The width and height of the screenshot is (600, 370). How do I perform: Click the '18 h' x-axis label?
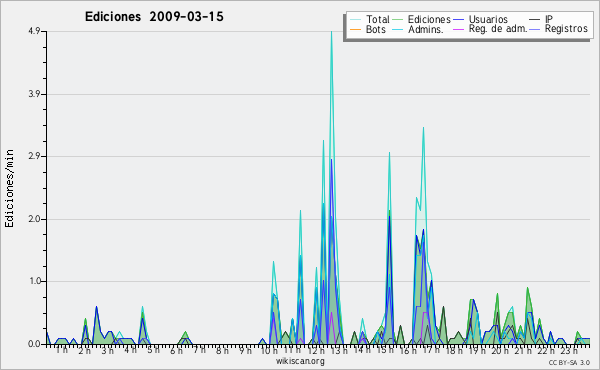pyautogui.click(x=454, y=350)
